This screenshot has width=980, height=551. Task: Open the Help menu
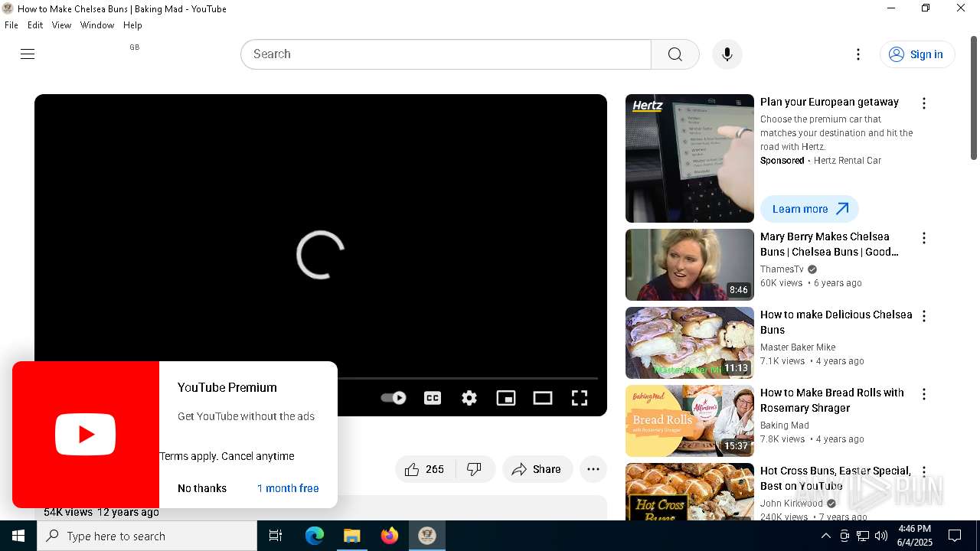[132, 25]
